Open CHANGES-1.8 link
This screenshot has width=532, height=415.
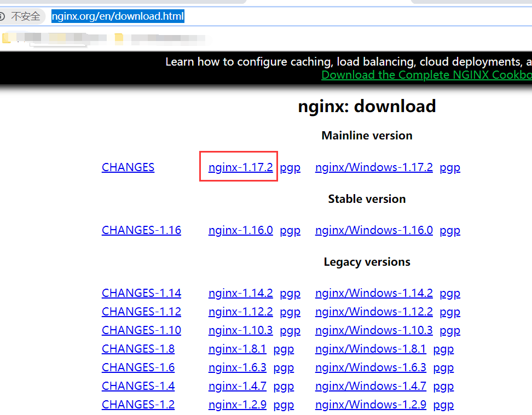click(138, 349)
